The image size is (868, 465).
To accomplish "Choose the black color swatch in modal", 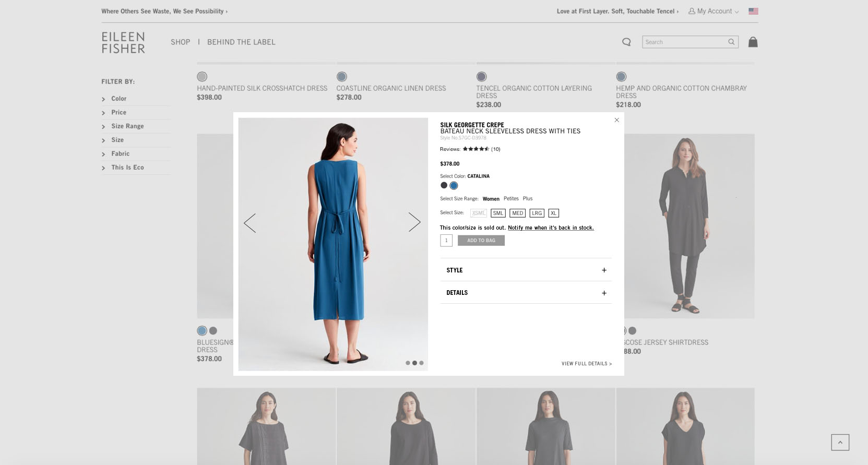I will pyautogui.click(x=444, y=185).
